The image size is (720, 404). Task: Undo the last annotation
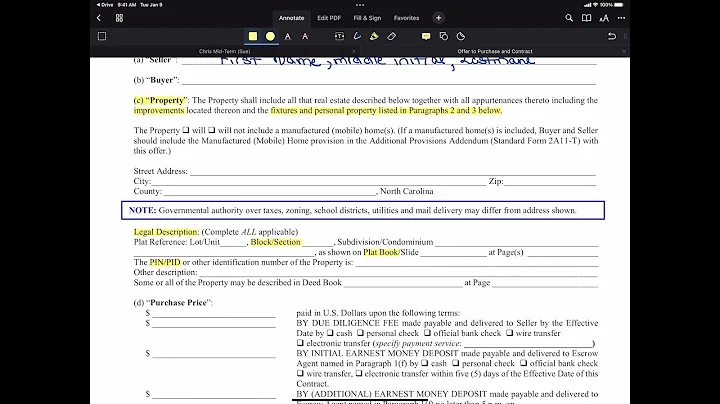(612, 36)
